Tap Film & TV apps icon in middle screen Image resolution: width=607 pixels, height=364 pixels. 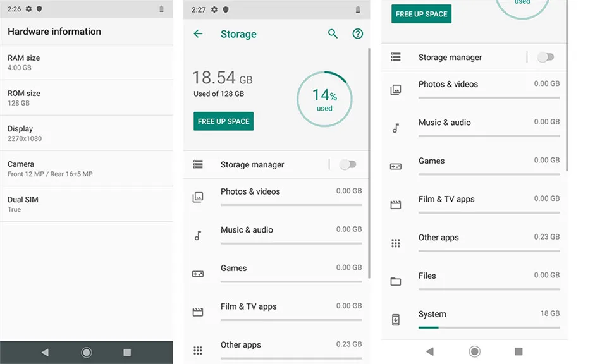[x=198, y=312]
